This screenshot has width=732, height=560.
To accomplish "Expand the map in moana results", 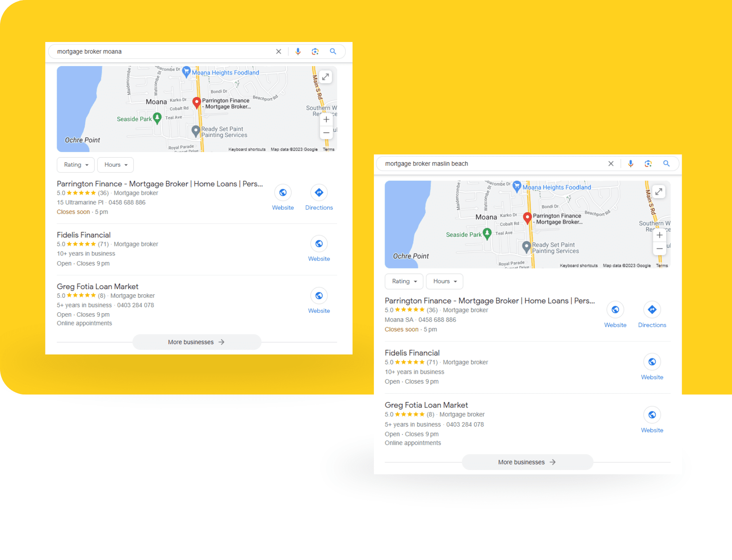I will [x=325, y=77].
